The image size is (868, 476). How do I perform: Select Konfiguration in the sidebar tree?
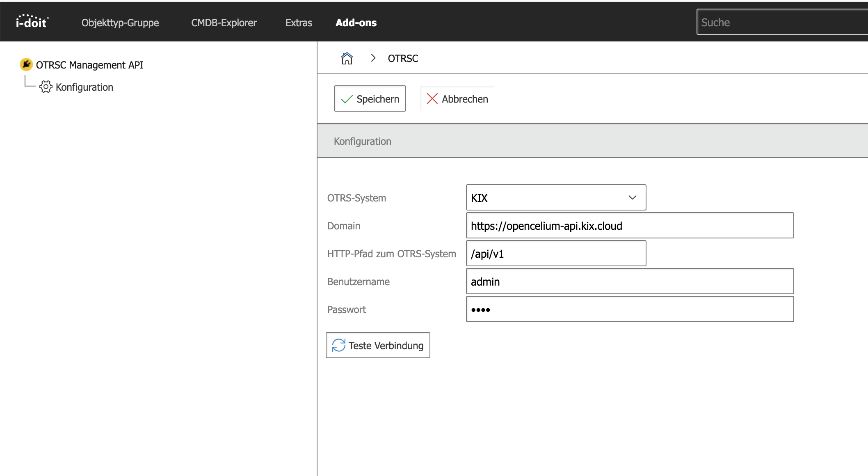click(85, 87)
